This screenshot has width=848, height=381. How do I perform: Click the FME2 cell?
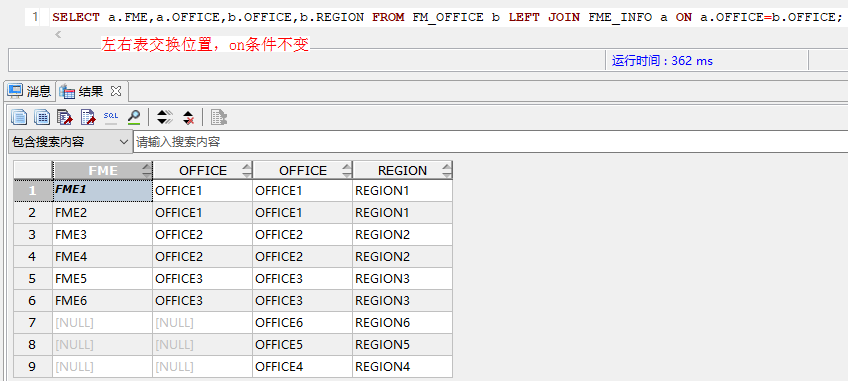point(103,213)
